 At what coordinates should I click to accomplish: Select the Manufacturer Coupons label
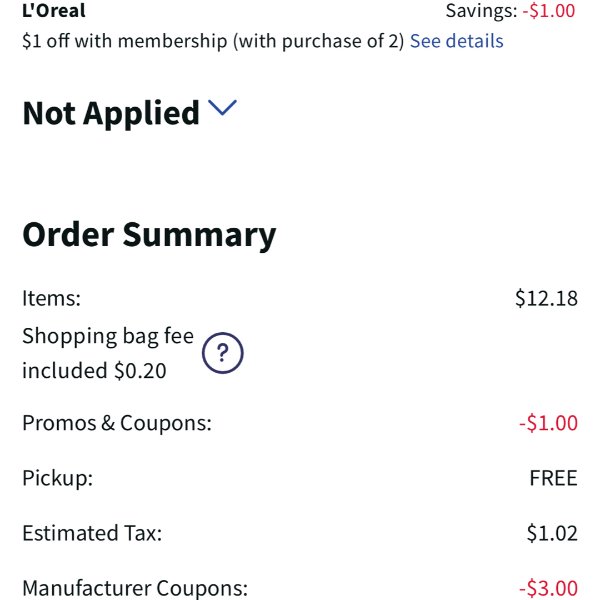[135, 588]
